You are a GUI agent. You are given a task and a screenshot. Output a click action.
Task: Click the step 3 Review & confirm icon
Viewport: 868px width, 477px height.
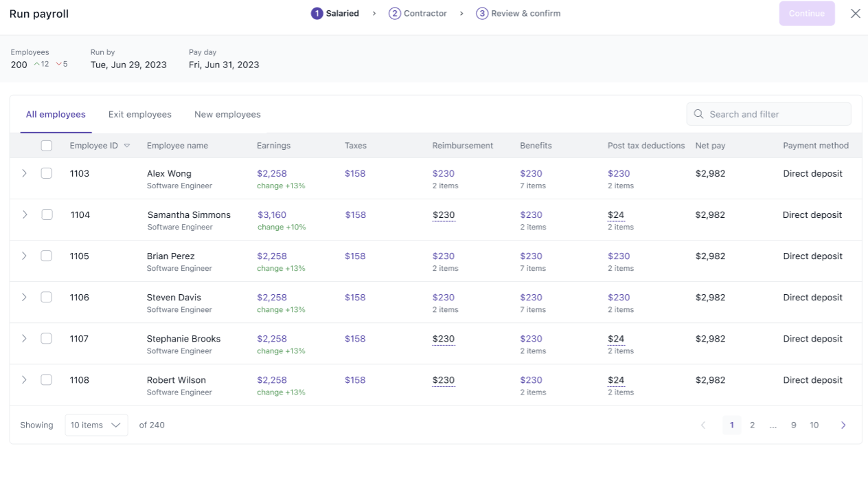pyautogui.click(x=482, y=14)
